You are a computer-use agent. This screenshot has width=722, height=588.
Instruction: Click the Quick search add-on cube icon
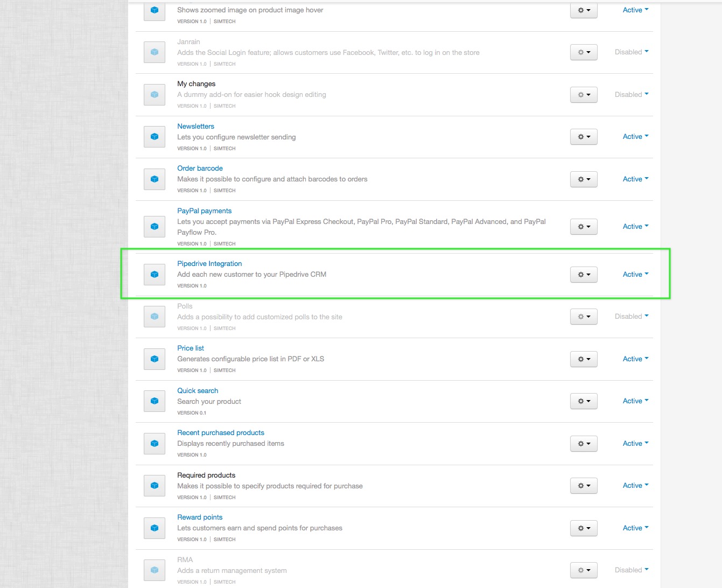[155, 401]
